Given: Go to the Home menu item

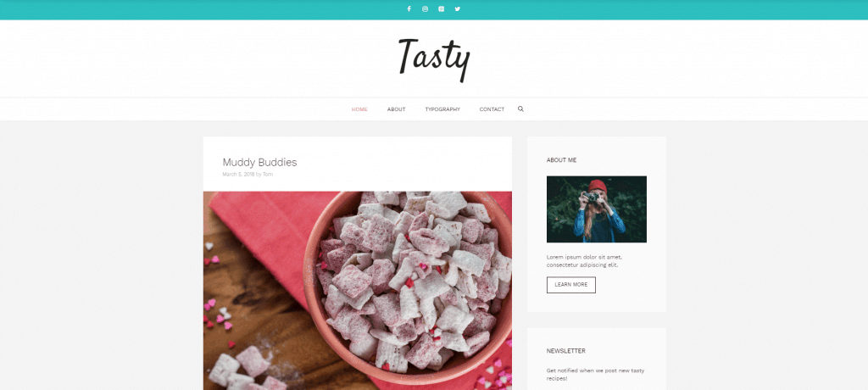Looking at the screenshot, I should [359, 109].
